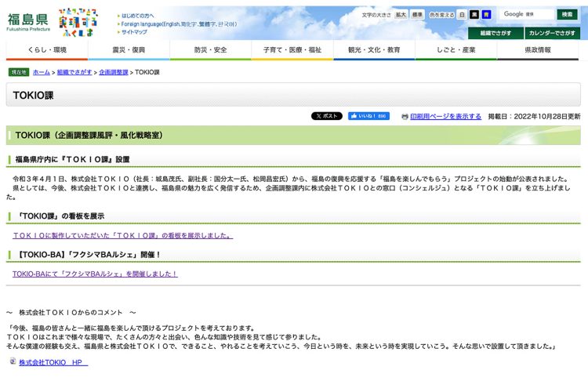Select the blue background color swatch
This screenshot has width=588, height=392.
click(x=486, y=15)
